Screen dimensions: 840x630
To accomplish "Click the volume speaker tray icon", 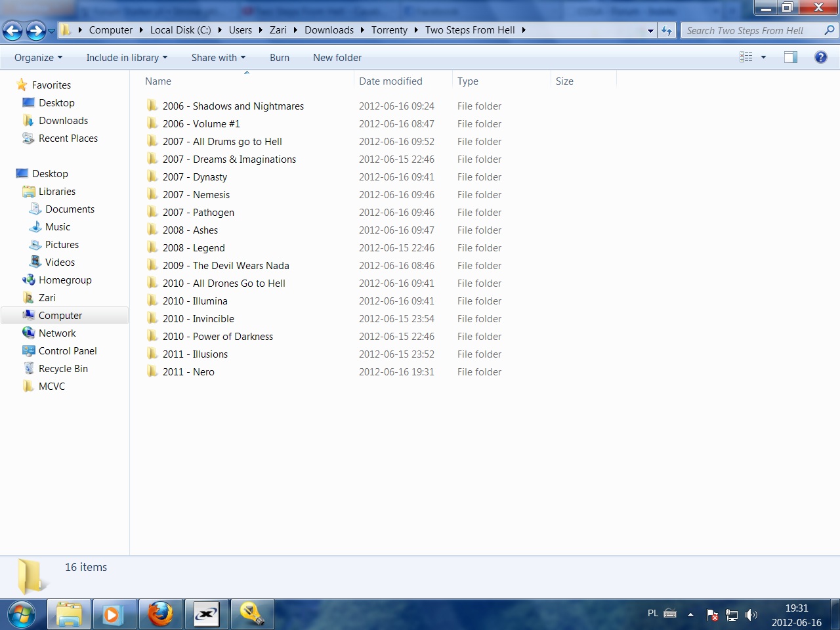I will [x=751, y=615].
